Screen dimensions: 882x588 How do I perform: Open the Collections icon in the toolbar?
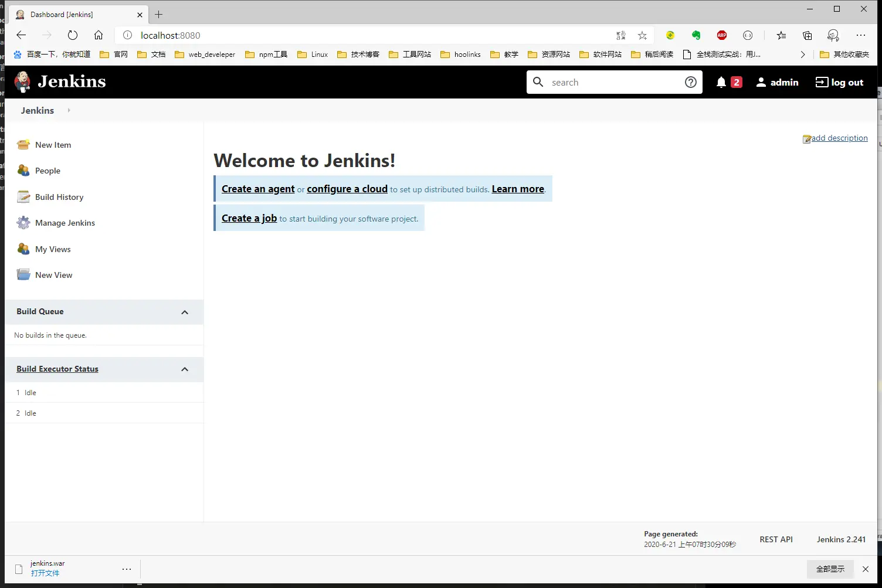point(808,35)
